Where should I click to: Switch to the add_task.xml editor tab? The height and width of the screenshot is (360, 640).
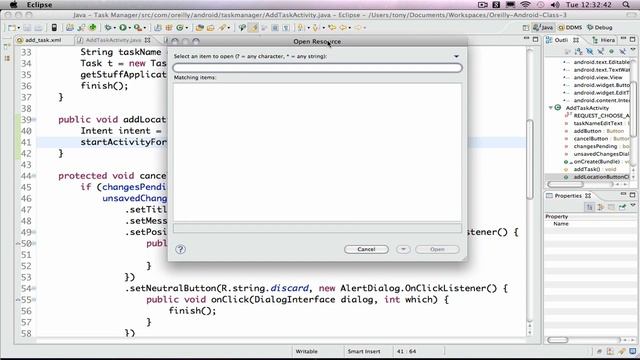39,40
